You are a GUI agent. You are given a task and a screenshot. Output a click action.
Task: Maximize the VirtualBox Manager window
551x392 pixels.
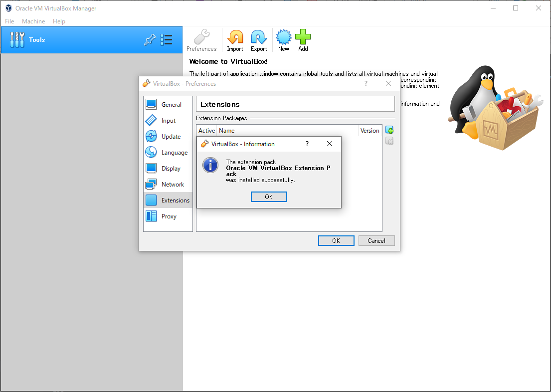[516, 8]
